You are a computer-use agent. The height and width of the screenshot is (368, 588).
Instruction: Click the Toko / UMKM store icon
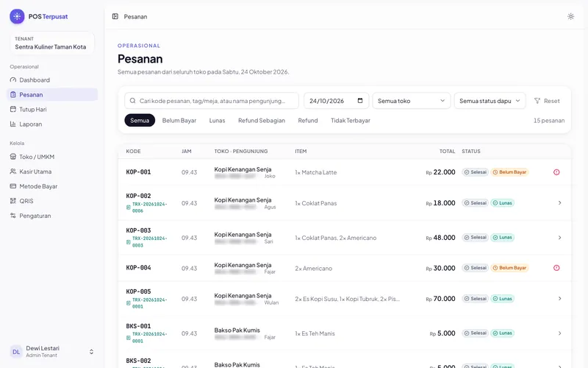point(13,157)
